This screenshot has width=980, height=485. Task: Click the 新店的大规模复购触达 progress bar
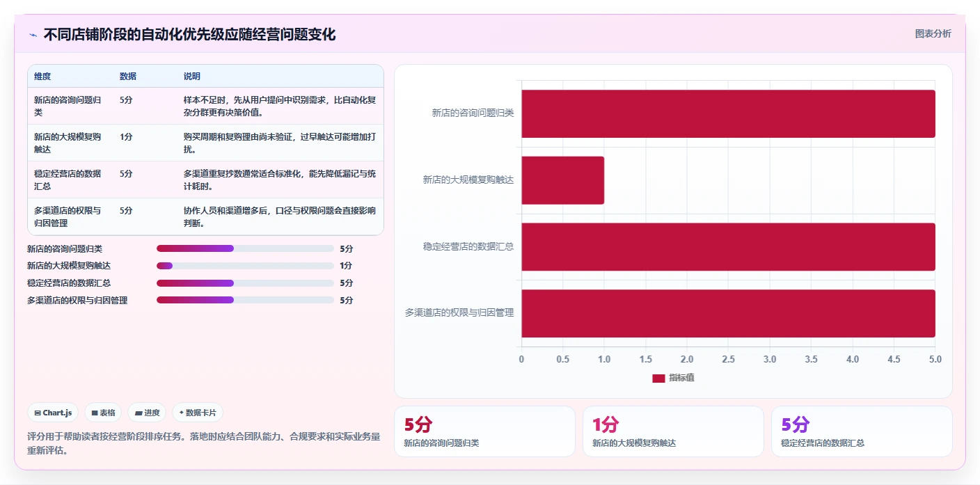pos(245,266)
